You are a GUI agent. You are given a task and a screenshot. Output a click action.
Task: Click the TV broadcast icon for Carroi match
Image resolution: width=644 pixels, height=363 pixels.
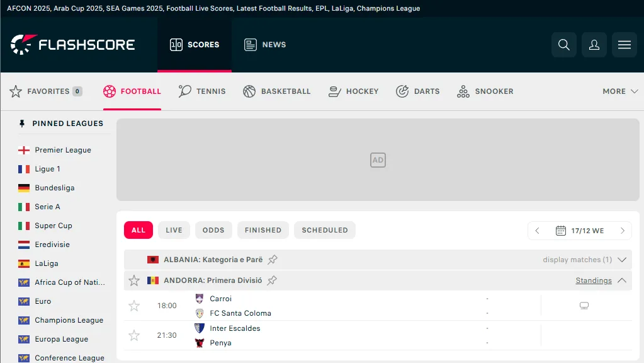click(x=584, y=306)
